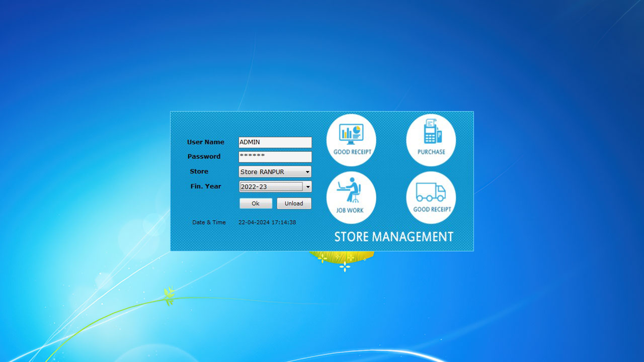
Task: Click into the User Name field containing ADMIN
Action: [275, 142]
